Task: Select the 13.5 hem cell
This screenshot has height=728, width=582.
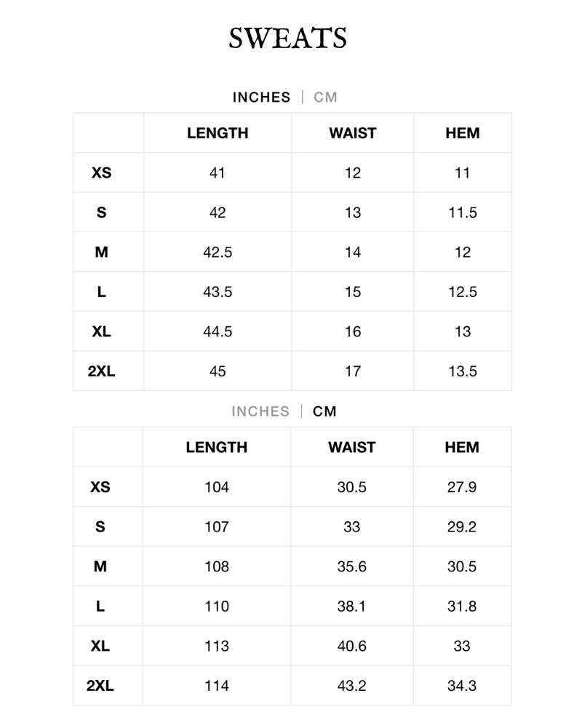Action: [x=463, y=371]
